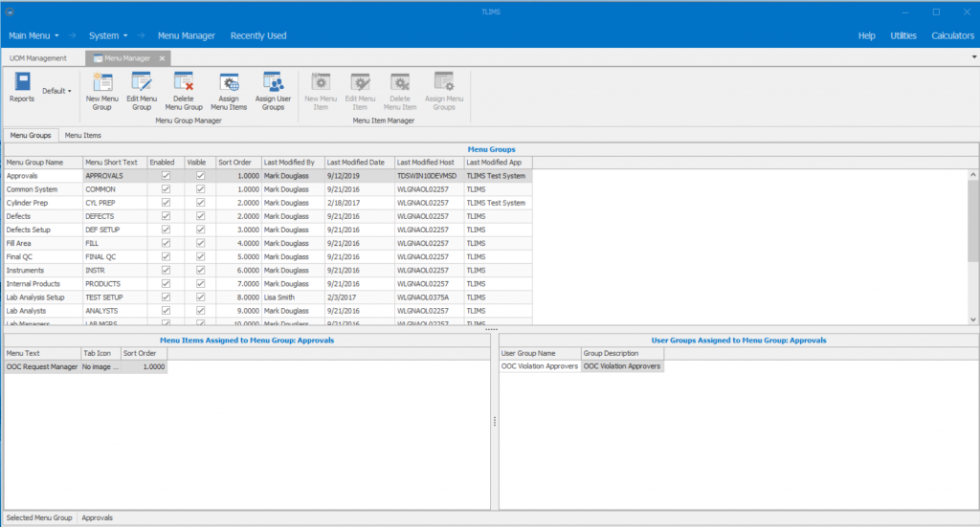This screenshot has width=980, height=527.
Task: Click New Menu Group icon
Action: coord(101,91)
